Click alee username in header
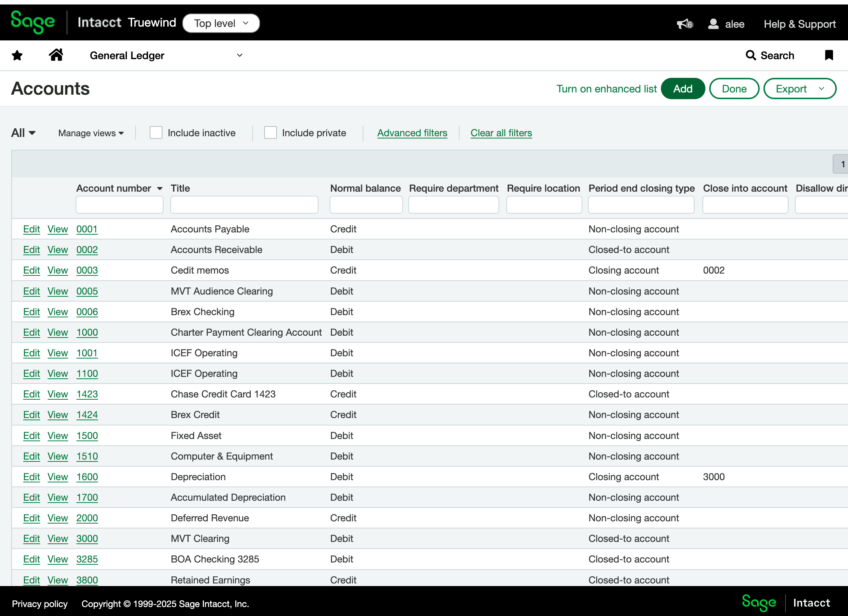 tap(735, 24)
